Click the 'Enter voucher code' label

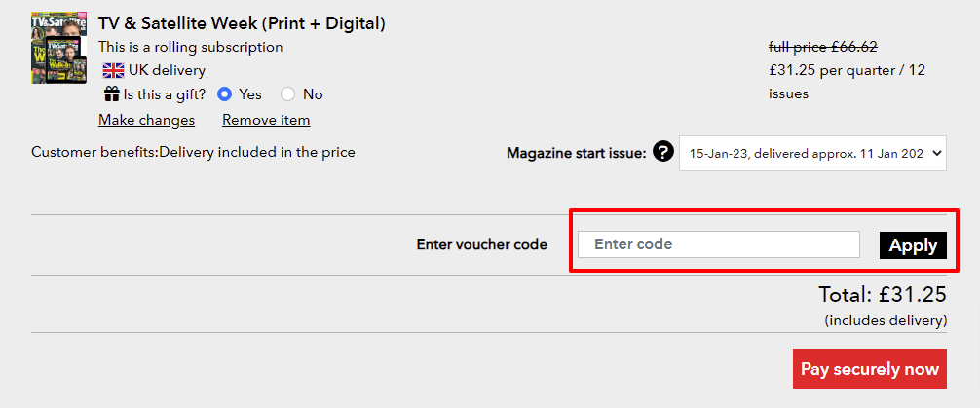point(481,244)
